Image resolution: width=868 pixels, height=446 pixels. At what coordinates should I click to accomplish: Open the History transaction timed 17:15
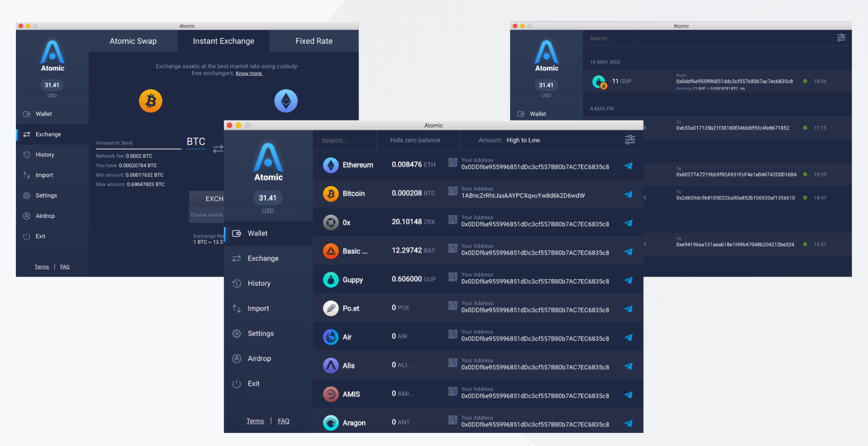(747, 128)
